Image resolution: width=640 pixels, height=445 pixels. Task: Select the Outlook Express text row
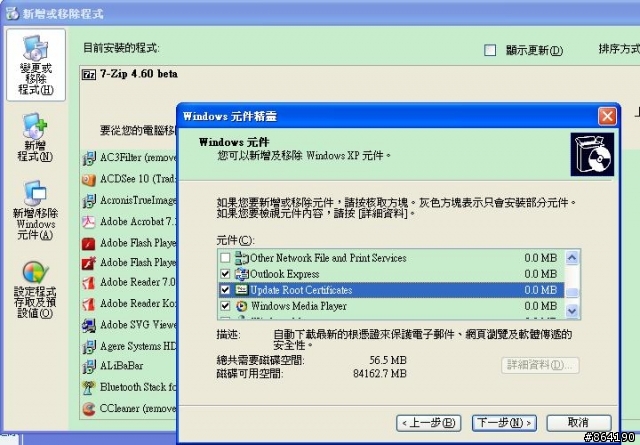pos(284,274)
